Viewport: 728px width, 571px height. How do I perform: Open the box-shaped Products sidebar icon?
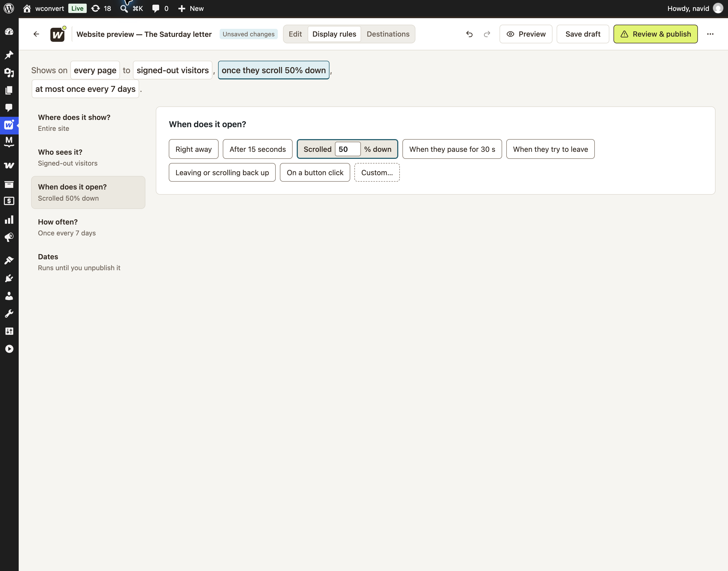pyautogui.click(x=9, y=184)
